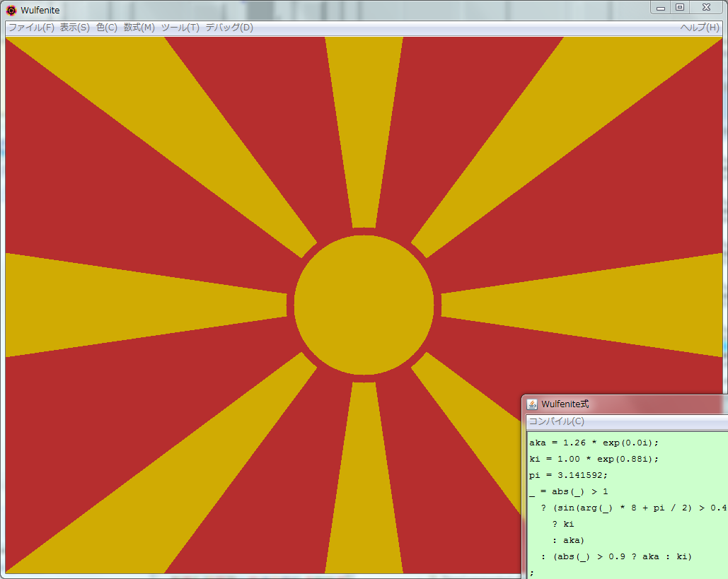Click the yellow sun circle on the canvas
Image resolution: width=728 pixels, height=579 pixels.
coord(364,305)
